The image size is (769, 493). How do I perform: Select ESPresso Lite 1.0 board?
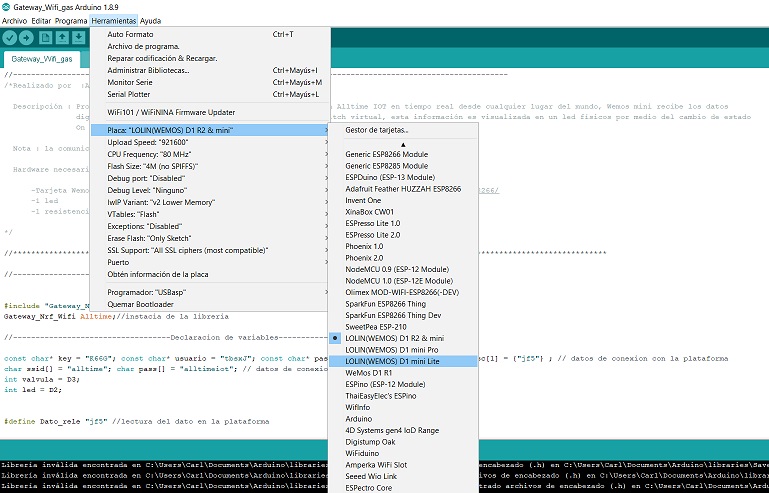click(x=403, y=223)
